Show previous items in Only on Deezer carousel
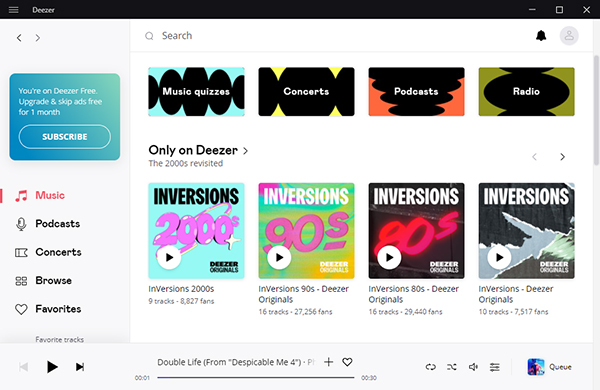Viewport: 600px width, 390px height. (x=535, y=157)
